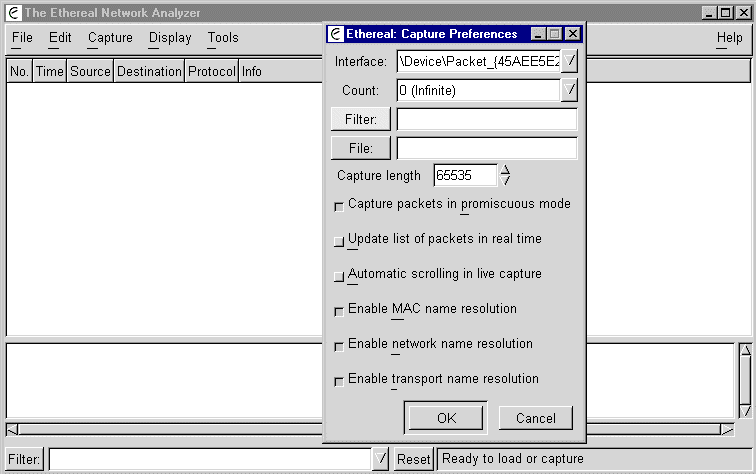Viewport: 756px width, 474px height.
Task: Increase Capture length with up arrow
Action: [505, 170]
